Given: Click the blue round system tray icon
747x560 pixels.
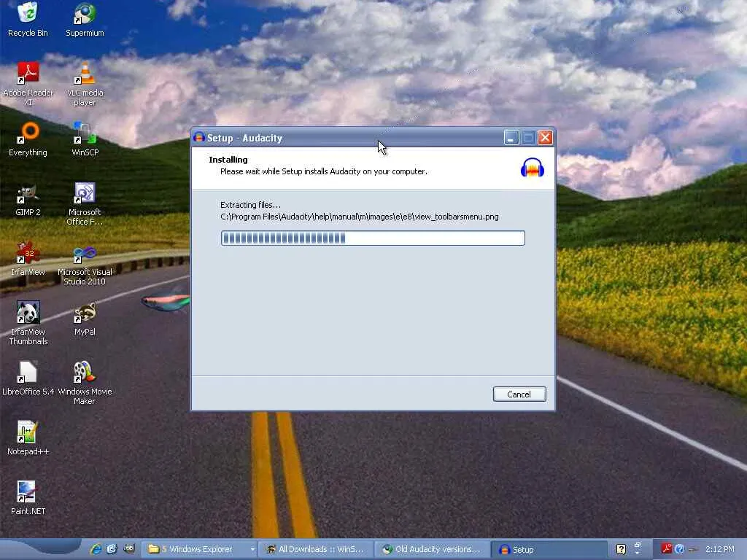Looking at the screenshot, I should click(x=680, y=549).
